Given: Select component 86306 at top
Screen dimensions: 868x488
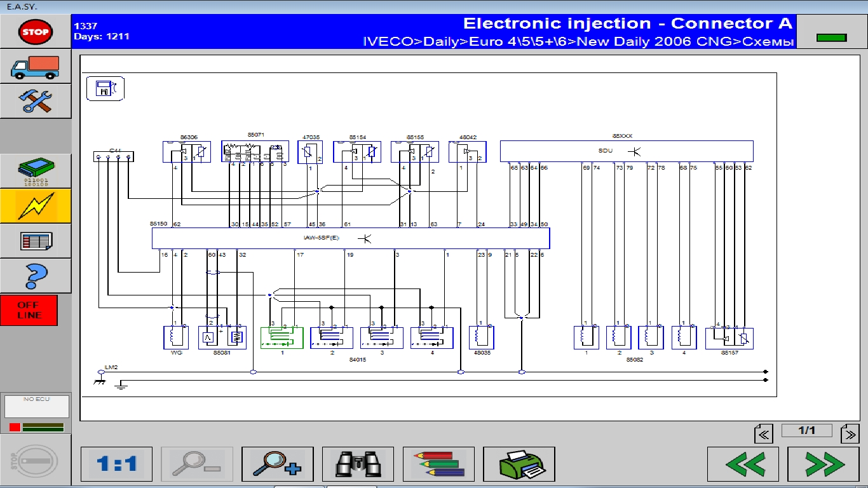Looking at the screenshot, I should pyautogui.click(x=187, y=152).
